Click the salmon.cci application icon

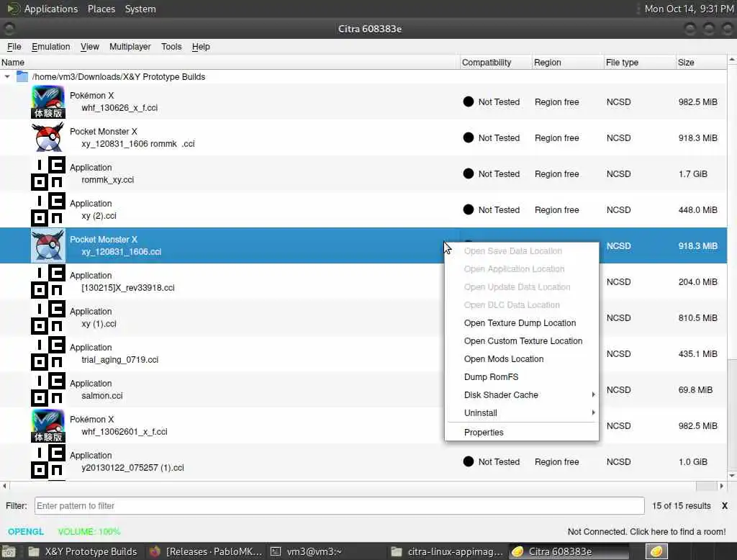pos(48,389)
